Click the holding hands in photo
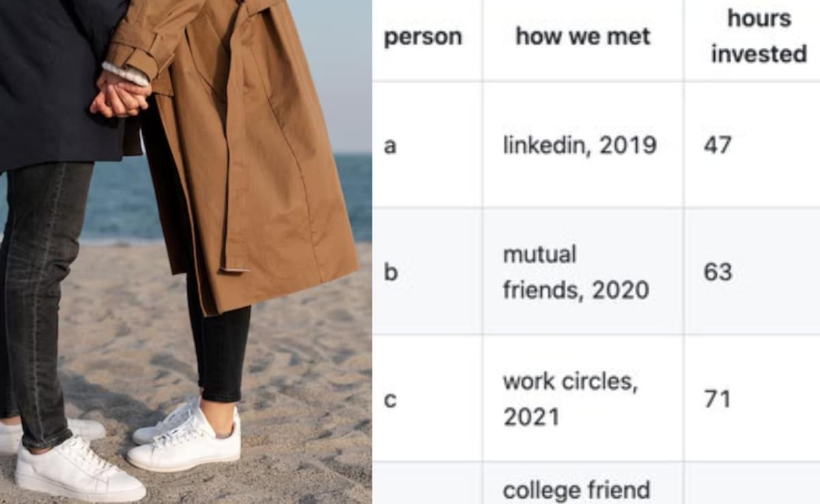 click(x=121, y=94)
